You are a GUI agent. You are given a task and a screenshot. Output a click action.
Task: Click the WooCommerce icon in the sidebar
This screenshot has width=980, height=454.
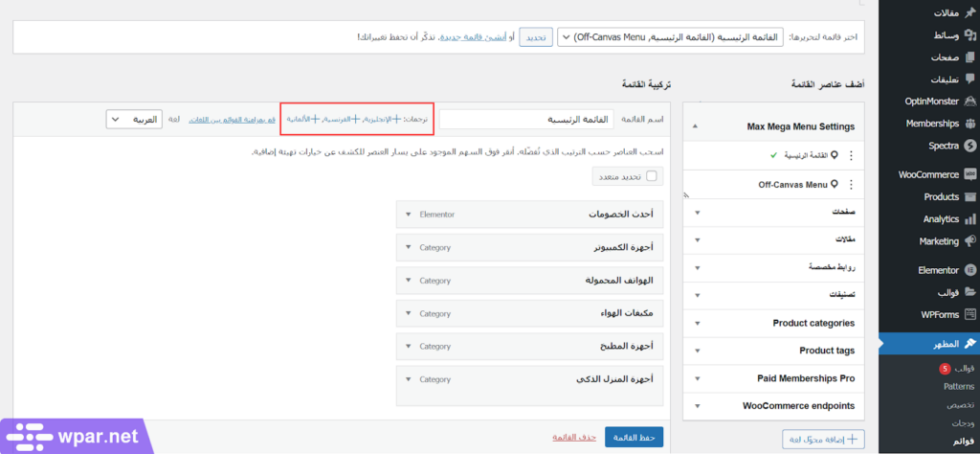969,174
